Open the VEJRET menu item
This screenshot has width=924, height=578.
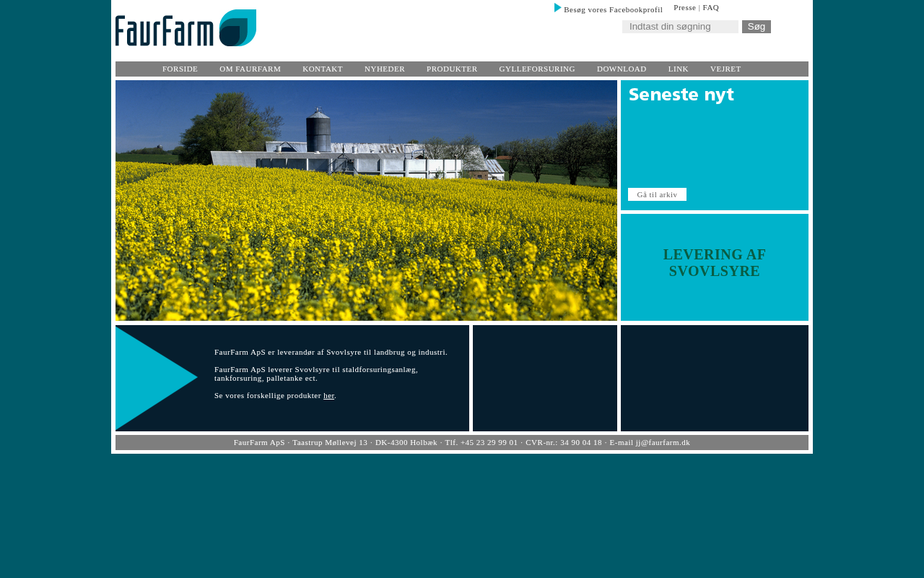[x=725, y=69]
